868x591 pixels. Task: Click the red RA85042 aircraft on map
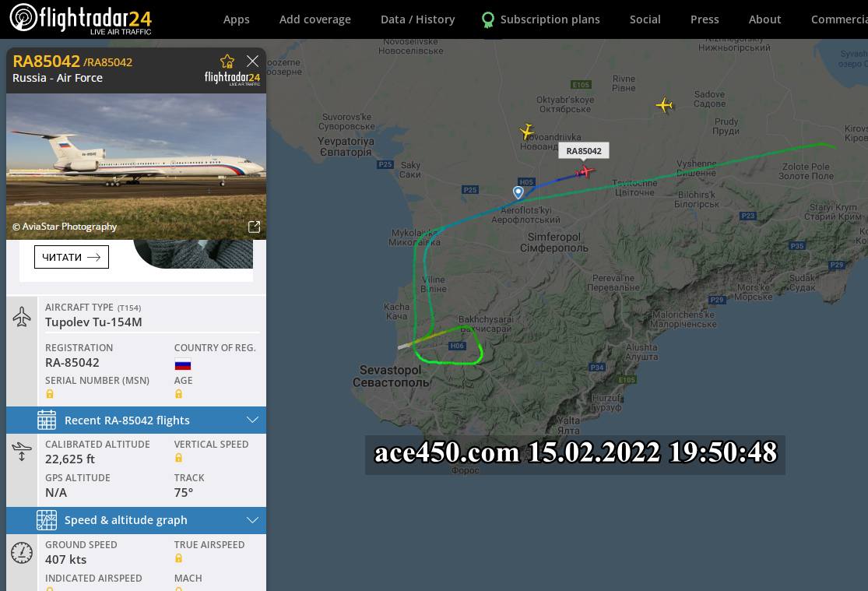coord(586,171)
